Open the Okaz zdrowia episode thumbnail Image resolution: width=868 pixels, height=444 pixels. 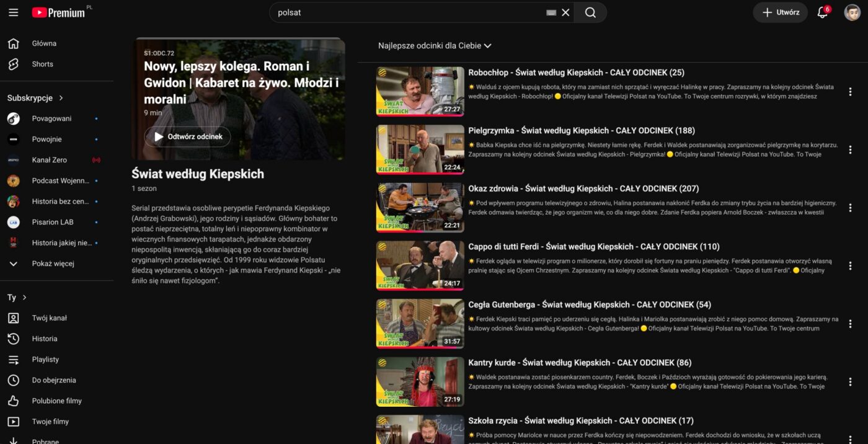(x=420, y=207)
